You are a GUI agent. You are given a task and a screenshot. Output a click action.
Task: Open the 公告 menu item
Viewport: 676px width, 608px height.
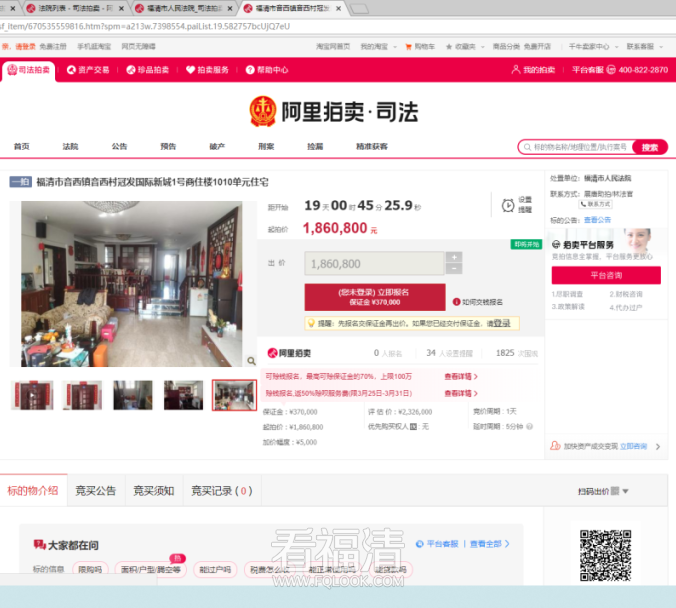(x=119, y=147)
